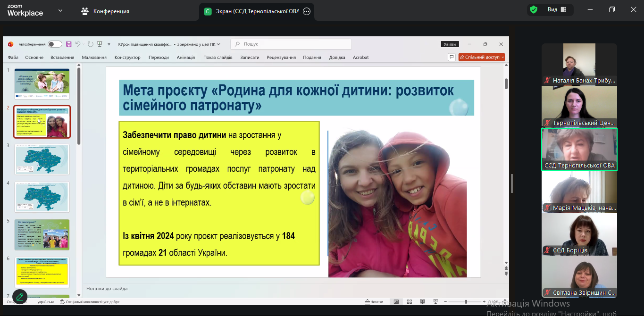The height and width of the screenshot is (316, 644).
Task: Toggle the Автозбереження autosave switch
Action: [x=55, y=44]
